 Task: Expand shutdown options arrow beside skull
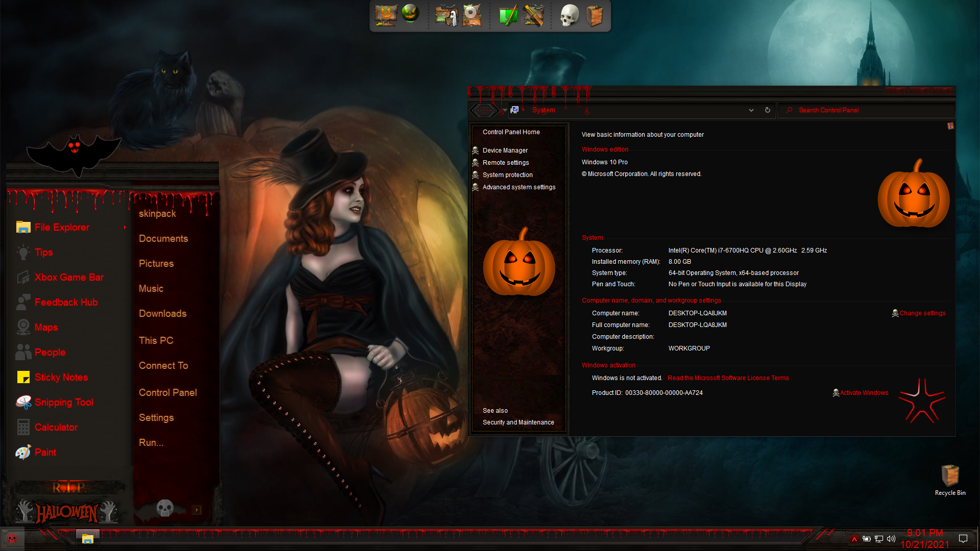pos(197,510)
